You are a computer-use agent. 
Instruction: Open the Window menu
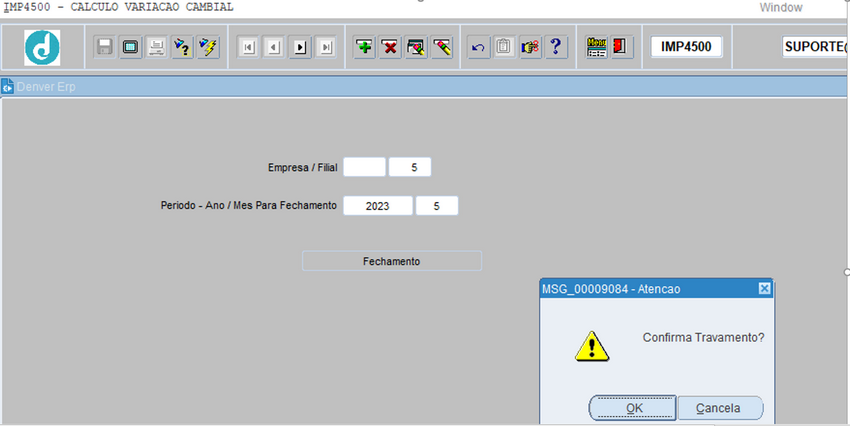780,7
